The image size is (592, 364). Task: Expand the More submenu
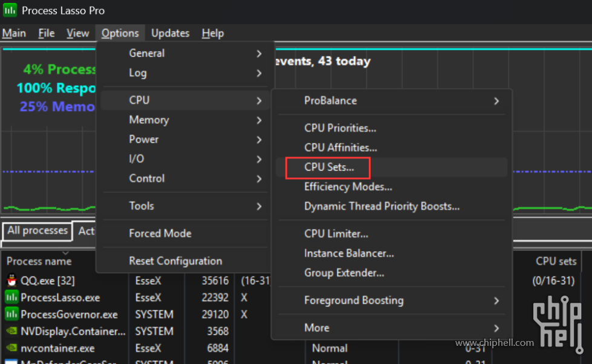tap(391, 328)
